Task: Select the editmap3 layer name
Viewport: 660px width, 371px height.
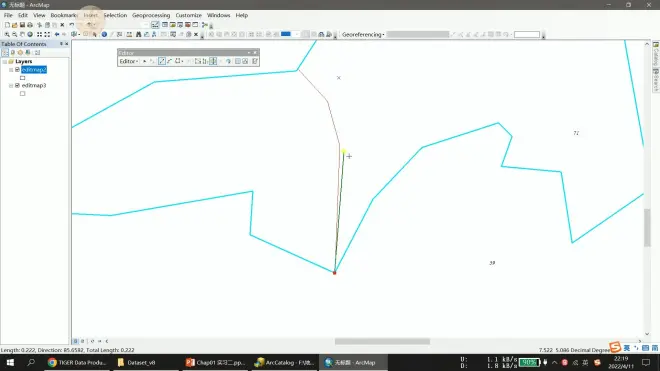Action: point(34,85)
